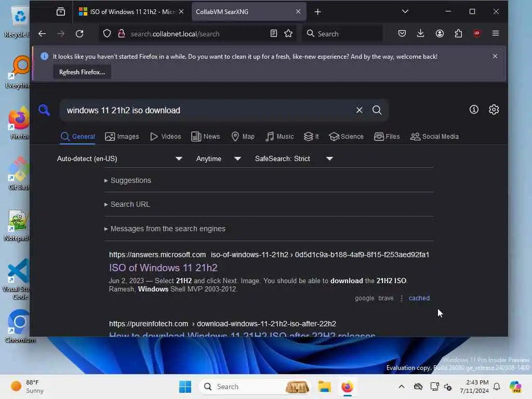Click the Windows taskbar Search box
The image size is (532, 399).
[255, 387]
